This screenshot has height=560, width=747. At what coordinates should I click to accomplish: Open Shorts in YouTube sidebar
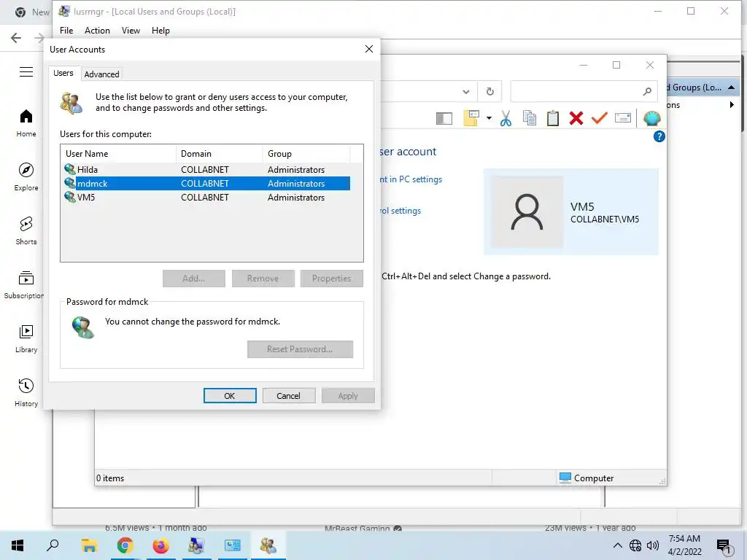click(26, 230)
